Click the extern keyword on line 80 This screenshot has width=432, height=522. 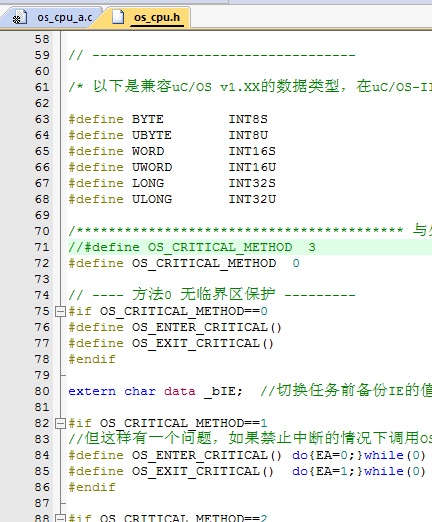[92, 391]
